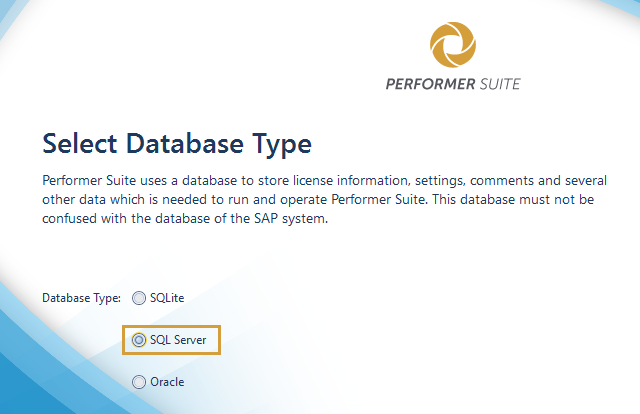Pick the Oracle radio button

coord(139,382)
